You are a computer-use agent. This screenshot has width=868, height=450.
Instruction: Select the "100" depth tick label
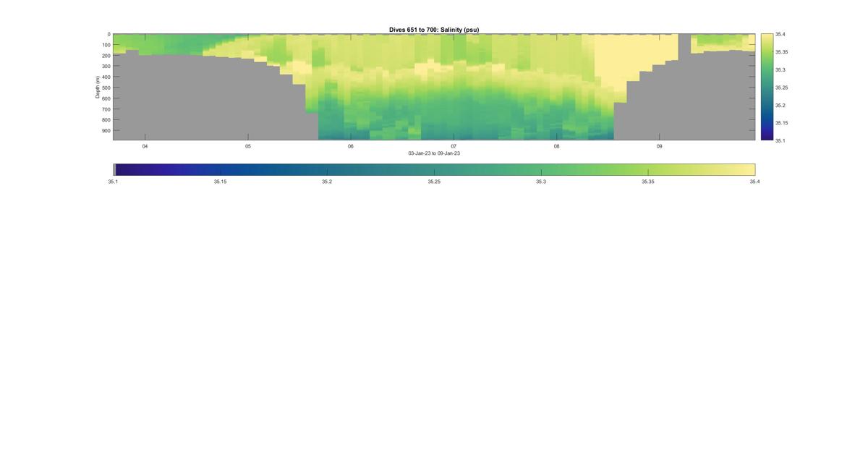(x=106, y=45)
